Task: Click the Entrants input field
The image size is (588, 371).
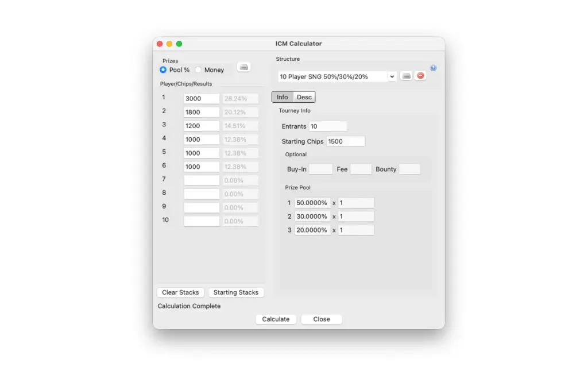Action: tap(328, 126)
